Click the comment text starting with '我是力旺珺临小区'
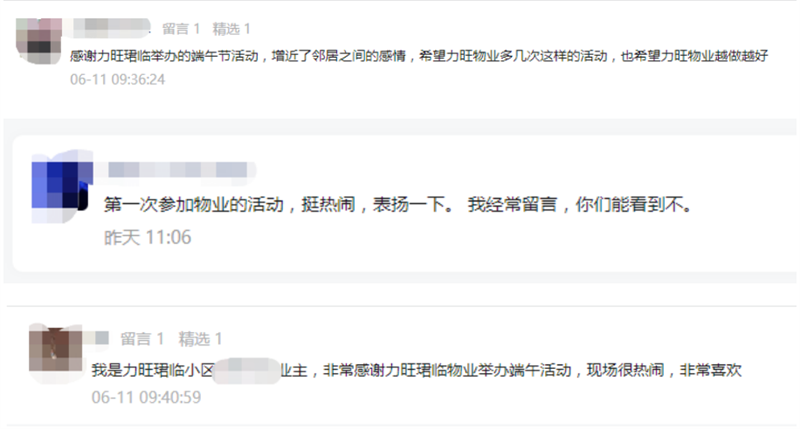The height and width of the screenshot is (429, 800). (x=416, y=370)
